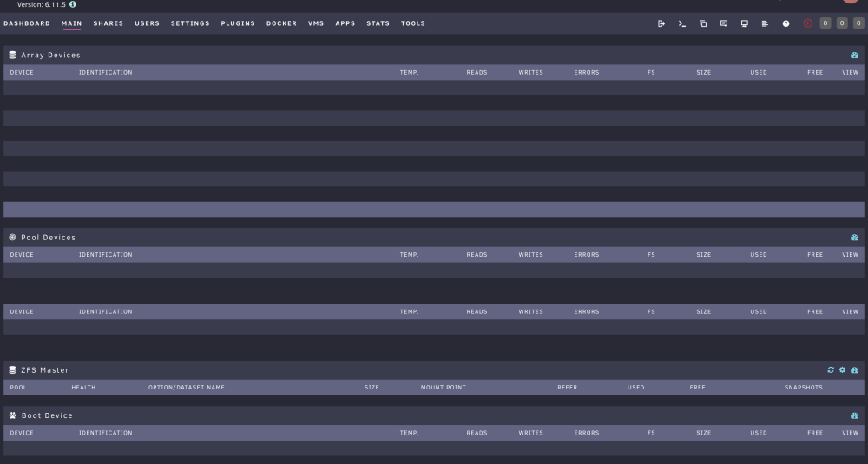The width and height of the screenshot is (868, 464).
Task: Switch to the VMs tab
Action: click(x=316, y=23)
